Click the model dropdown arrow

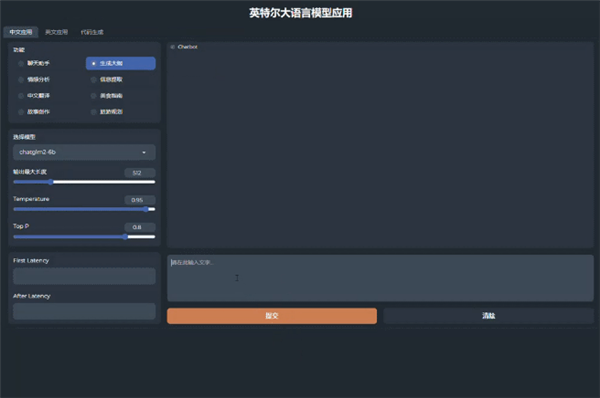144,152
